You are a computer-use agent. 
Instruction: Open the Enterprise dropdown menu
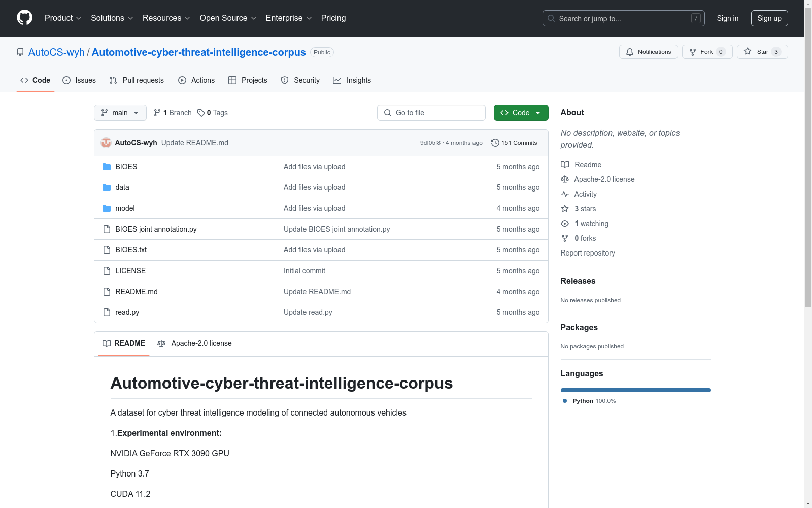tap(289, 18)
